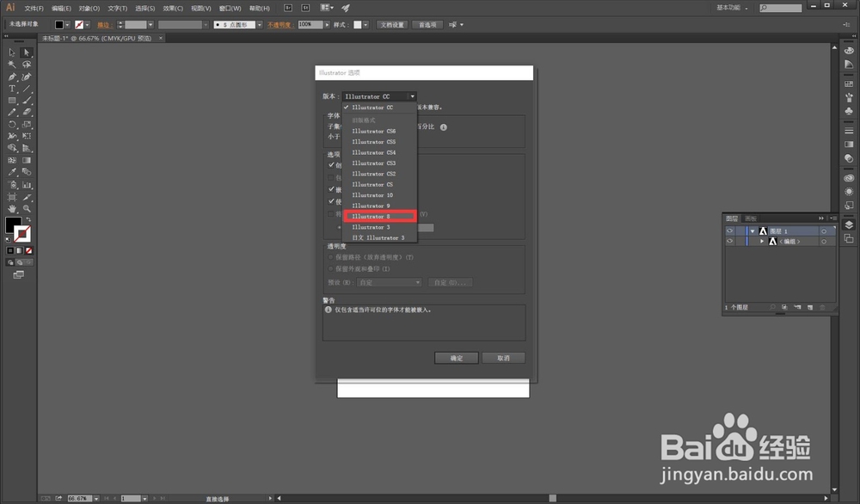Click the 文档设置 button
860x504 pixels.
[x=392, y=25]
